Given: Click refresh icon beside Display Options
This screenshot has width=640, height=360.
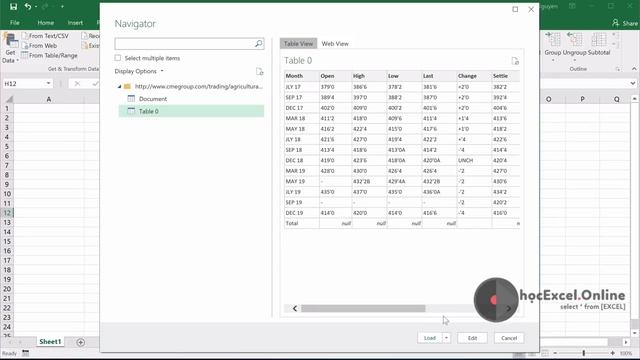Looking at the screenshot, I should coord(260,71).
